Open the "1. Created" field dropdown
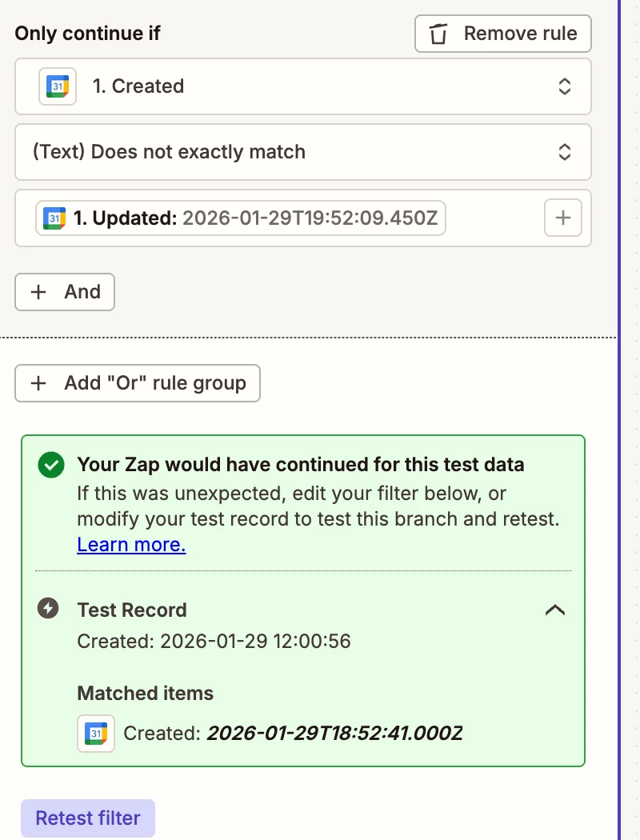 pos(564,86)
